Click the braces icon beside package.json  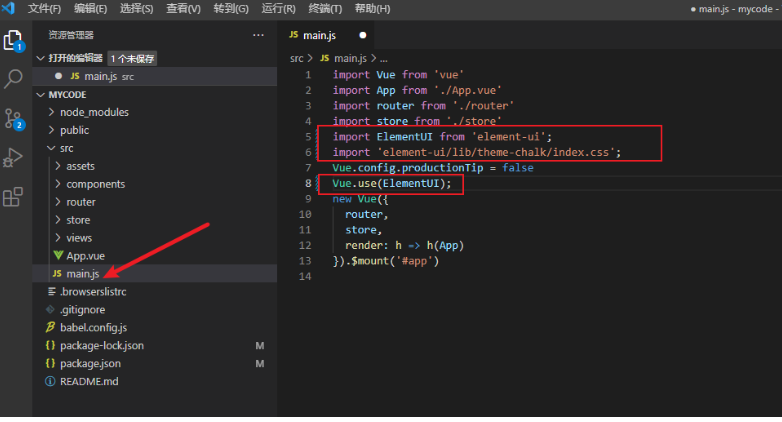50,363
